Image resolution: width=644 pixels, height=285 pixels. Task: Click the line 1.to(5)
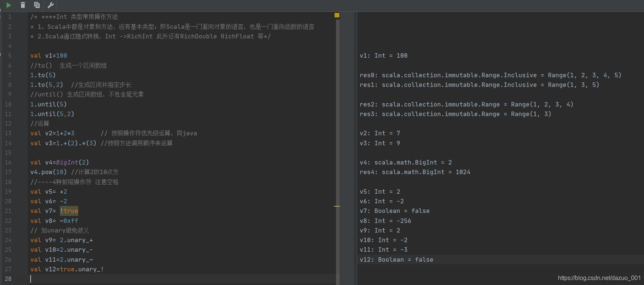point(43,75)
